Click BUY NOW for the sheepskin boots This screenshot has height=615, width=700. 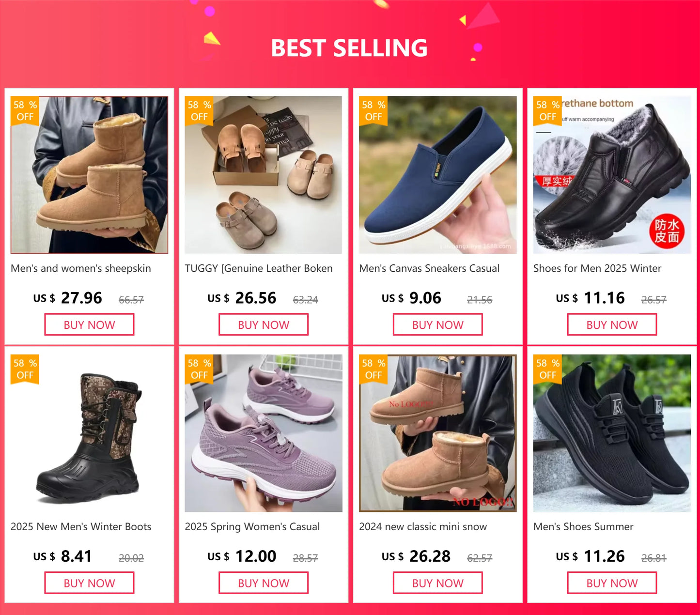[x=89, y=324]
